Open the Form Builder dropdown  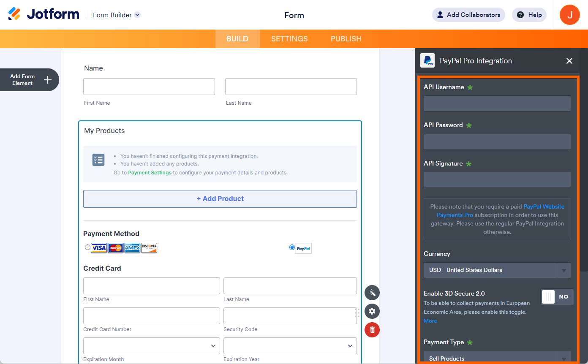[117, 15]
